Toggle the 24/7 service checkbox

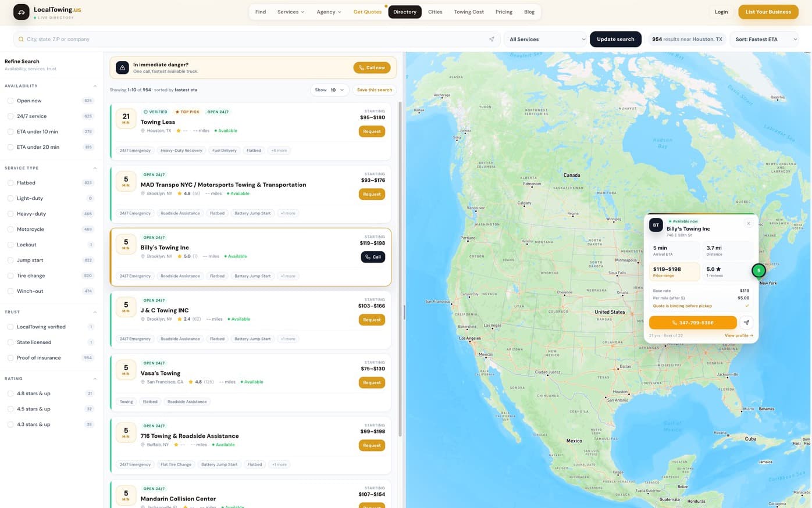pos(10,116)
